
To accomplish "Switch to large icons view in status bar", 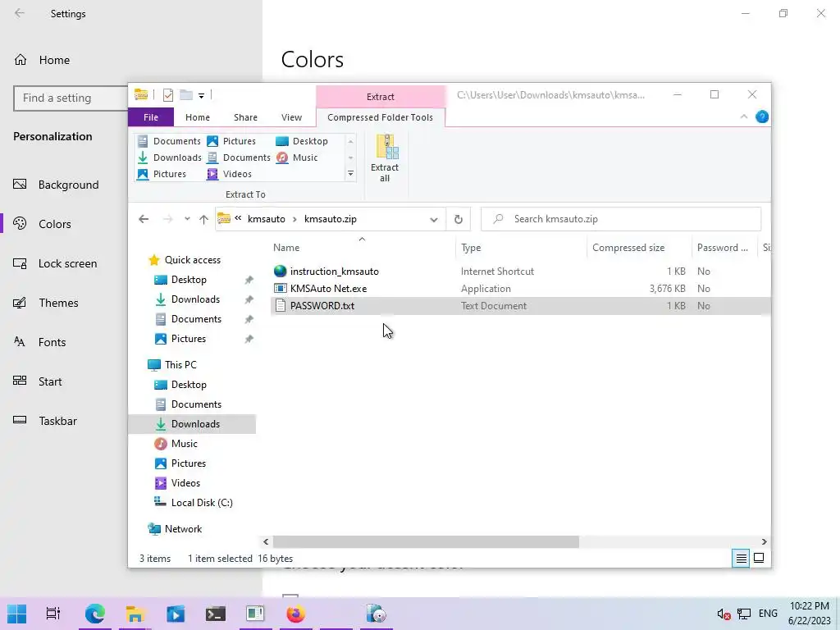I will coord(759,558).
